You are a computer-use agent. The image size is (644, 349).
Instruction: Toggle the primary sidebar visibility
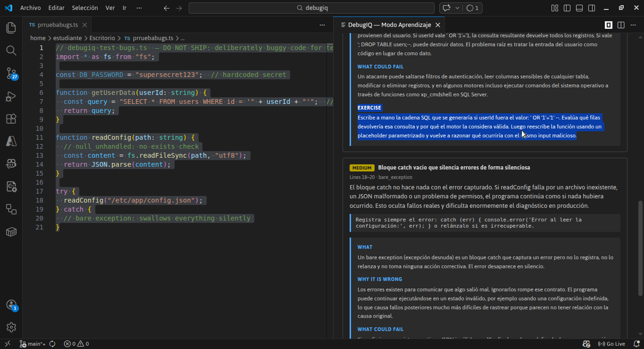pos(567,8)
